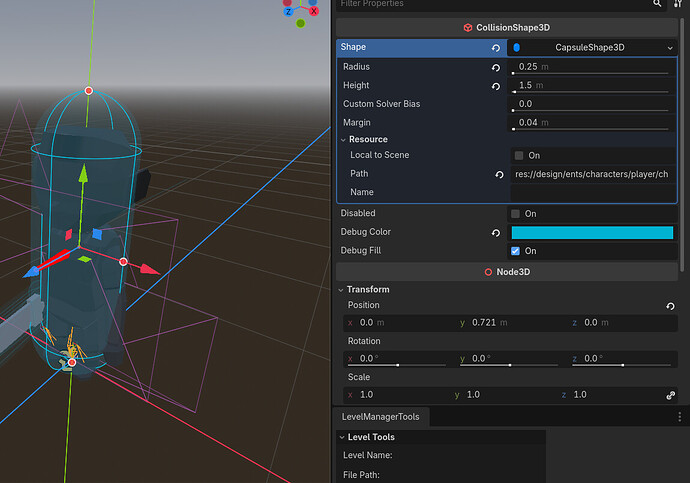Click the top capsule height handle
Screen dimensions: 690x483
coord(88,91)
